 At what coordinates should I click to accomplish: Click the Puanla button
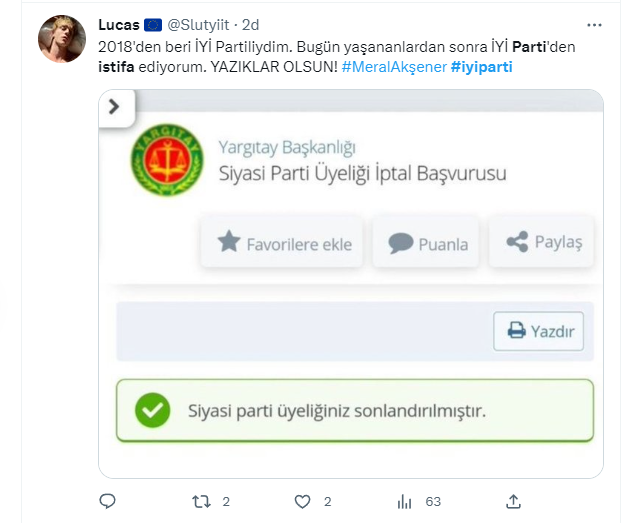[x=428, y=242]
